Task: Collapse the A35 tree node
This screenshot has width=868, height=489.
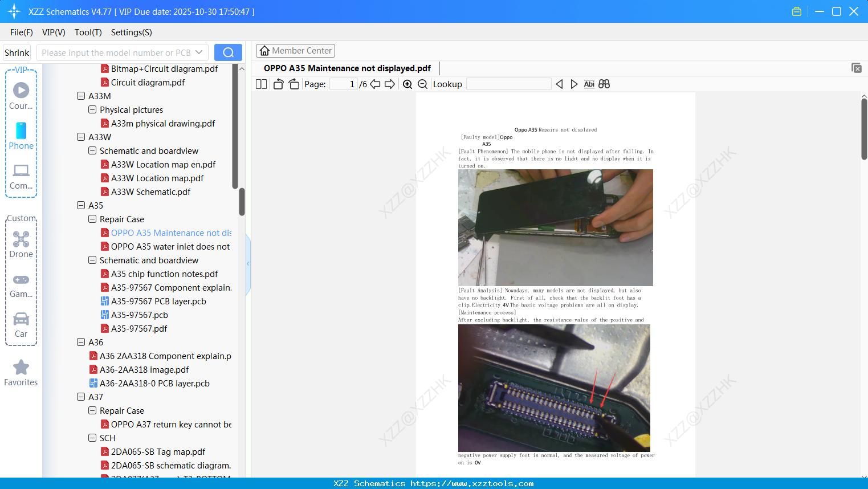Action: (x=81, y=206)
